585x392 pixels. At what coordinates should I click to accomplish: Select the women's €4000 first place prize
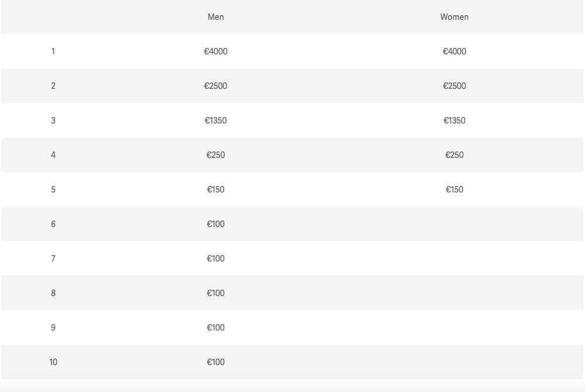coord(454,51)
